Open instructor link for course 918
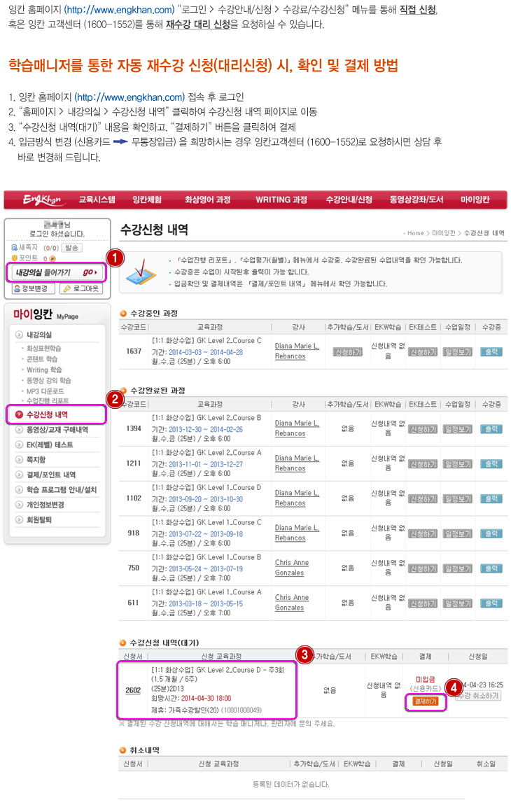The width and height of the screenshot is (511, 812). coord(297,533)
